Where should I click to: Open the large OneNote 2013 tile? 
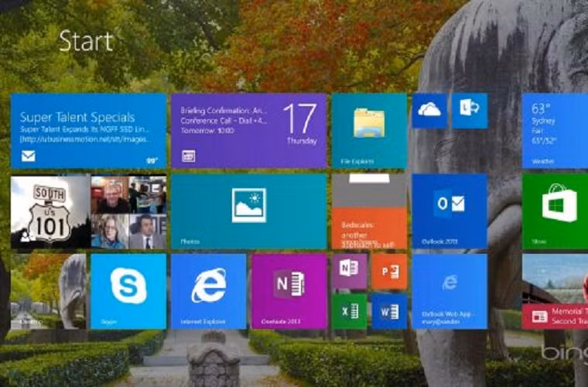pos(289,291)
